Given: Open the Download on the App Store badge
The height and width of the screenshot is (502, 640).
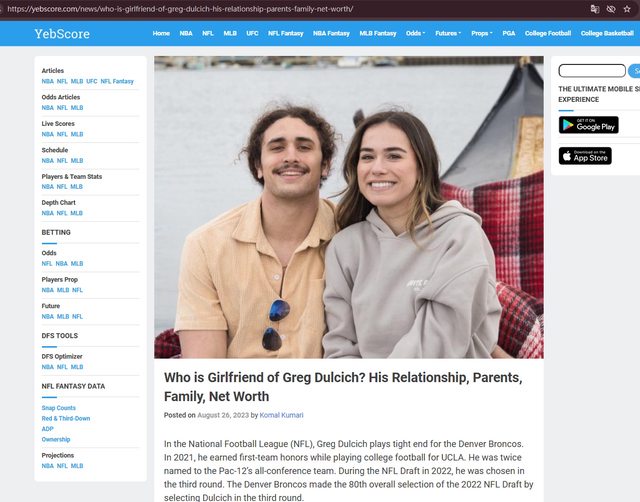Looking at the screenshot, I should coord(585,156).
